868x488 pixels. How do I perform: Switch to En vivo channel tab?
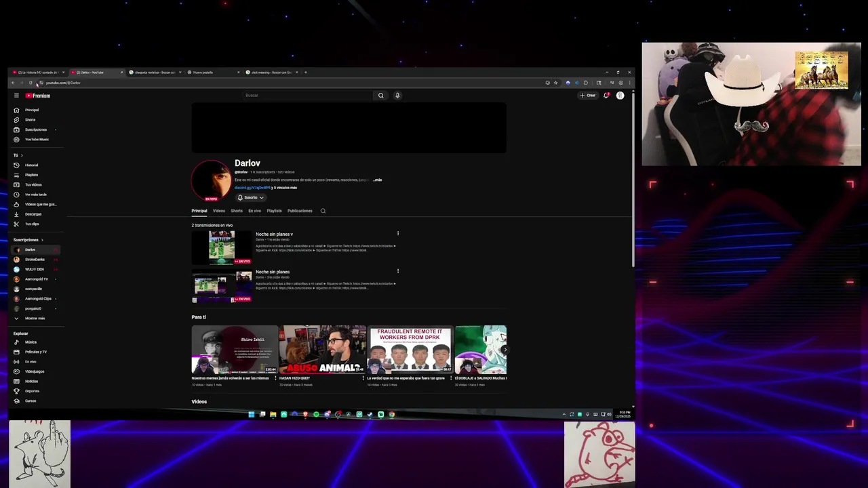[x=254, y=211]
